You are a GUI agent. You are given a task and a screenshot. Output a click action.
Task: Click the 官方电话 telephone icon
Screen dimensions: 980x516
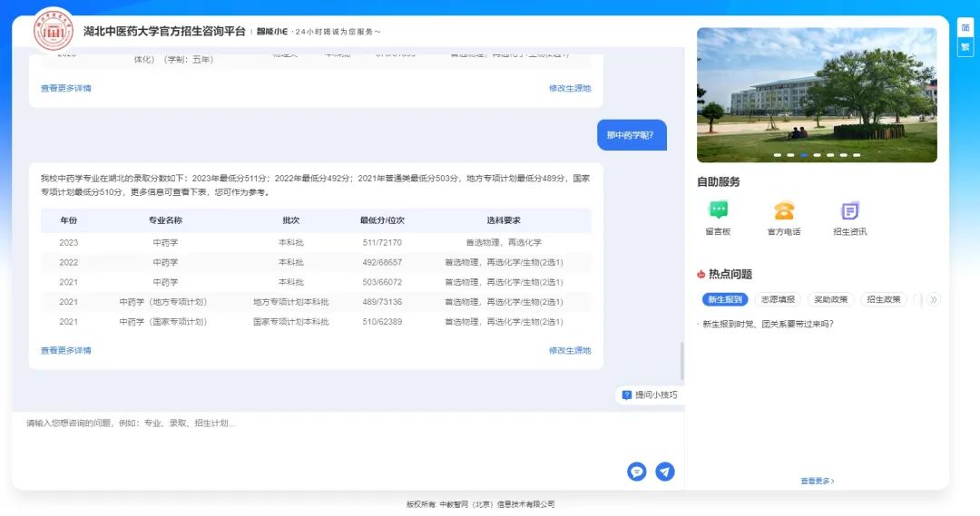tap(784, 210)
